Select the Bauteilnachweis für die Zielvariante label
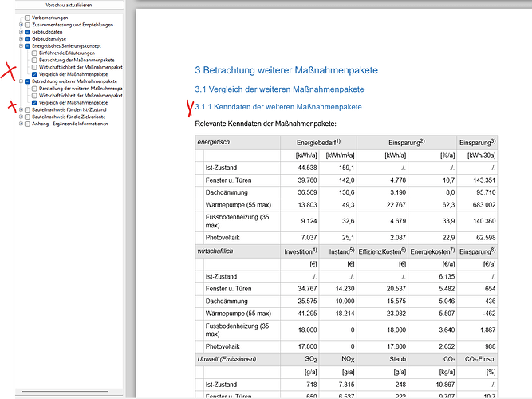This screenshot has width=532, height=399. (x=69, y=117)
